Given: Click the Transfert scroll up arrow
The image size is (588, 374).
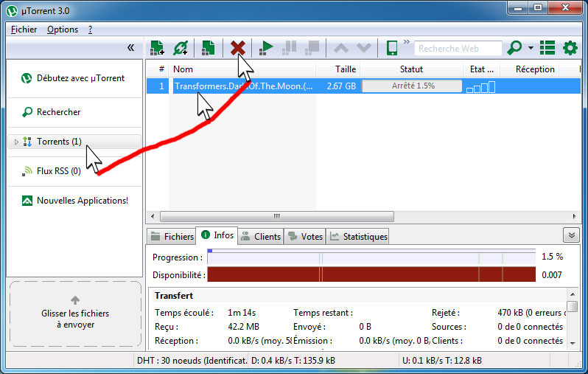Looking at the screenshot, I should pos(573,294).
